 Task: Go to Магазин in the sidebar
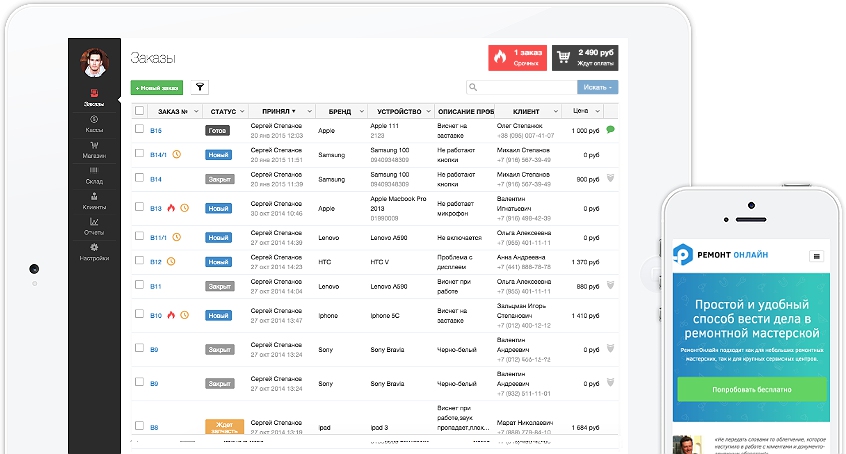click(x=94, y=150)
